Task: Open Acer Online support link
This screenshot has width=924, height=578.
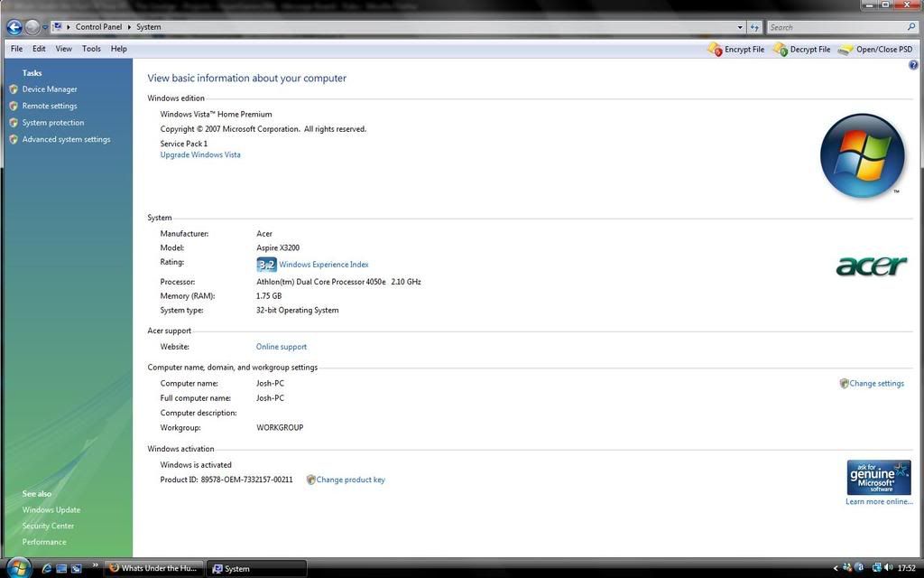Action: coord(282,347)
